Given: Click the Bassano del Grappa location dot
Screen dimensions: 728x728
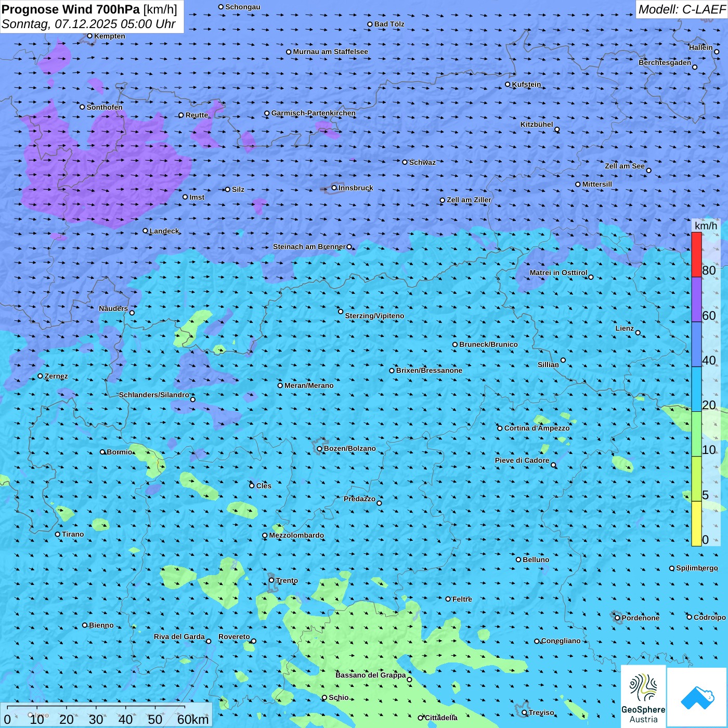Looking at the screenshot, I should tap(409, 680).
